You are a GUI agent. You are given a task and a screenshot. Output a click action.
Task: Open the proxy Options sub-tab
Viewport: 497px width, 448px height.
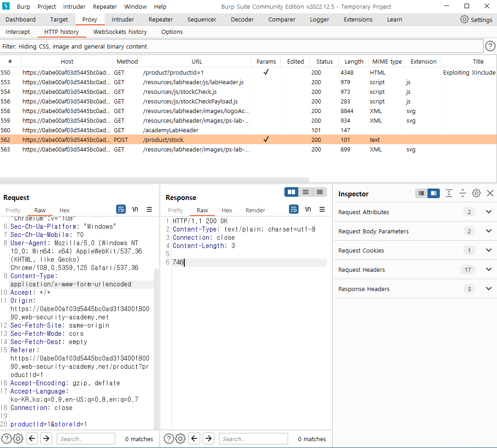[172, 32]
